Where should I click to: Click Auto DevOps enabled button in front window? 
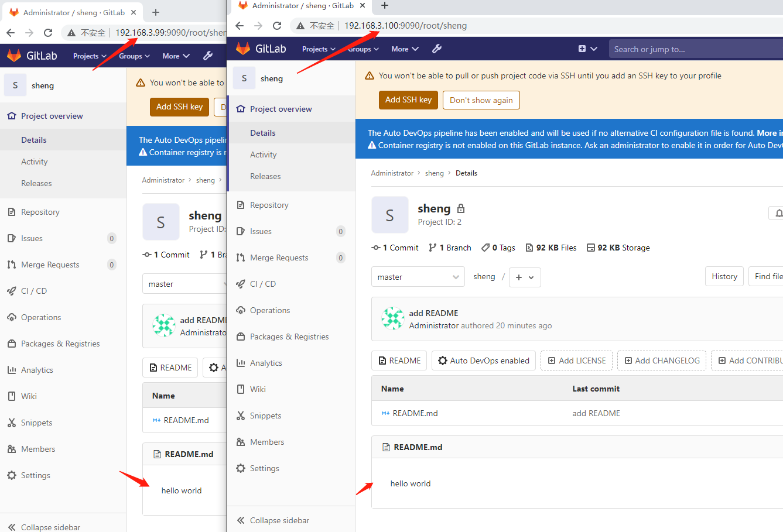click(484, 361)
